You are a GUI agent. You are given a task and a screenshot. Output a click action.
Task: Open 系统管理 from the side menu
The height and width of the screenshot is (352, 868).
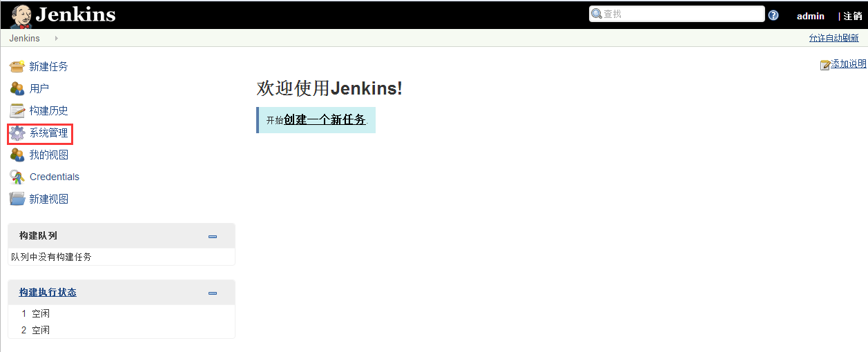point(48,133)
